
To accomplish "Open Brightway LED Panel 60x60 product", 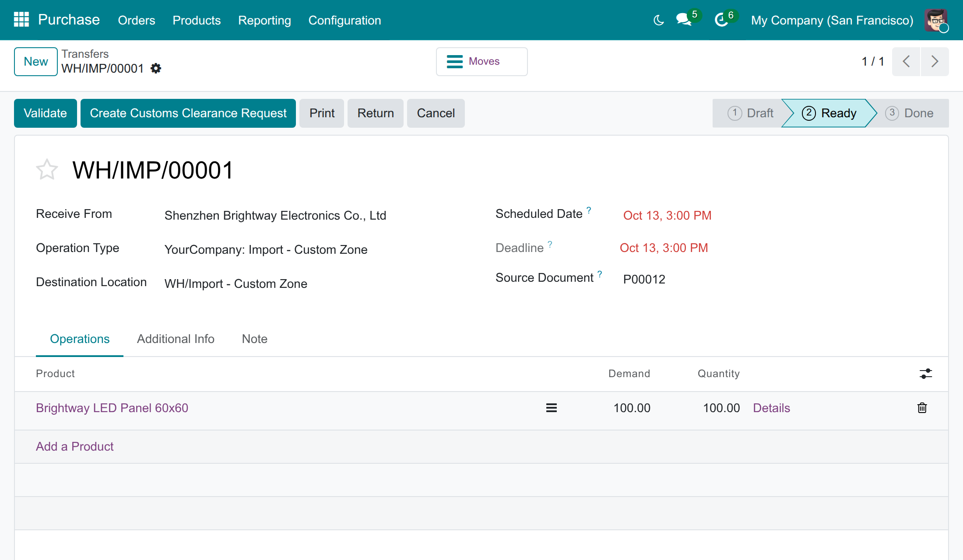I will (x=112, y=408).
